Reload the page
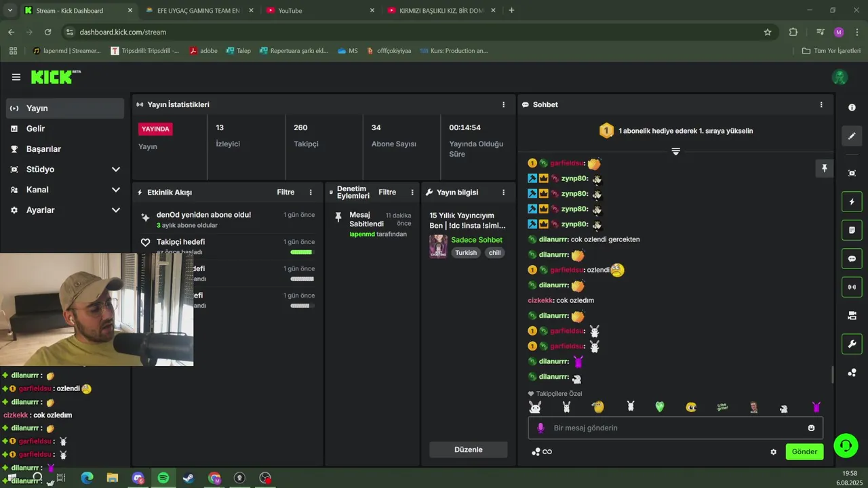The height and width of the screenshot is (488, 868). coord(47,32)
